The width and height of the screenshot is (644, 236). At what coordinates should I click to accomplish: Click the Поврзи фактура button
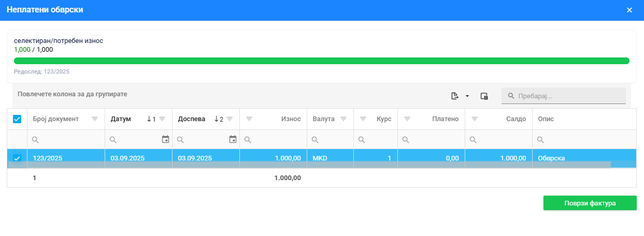[590, 203]
